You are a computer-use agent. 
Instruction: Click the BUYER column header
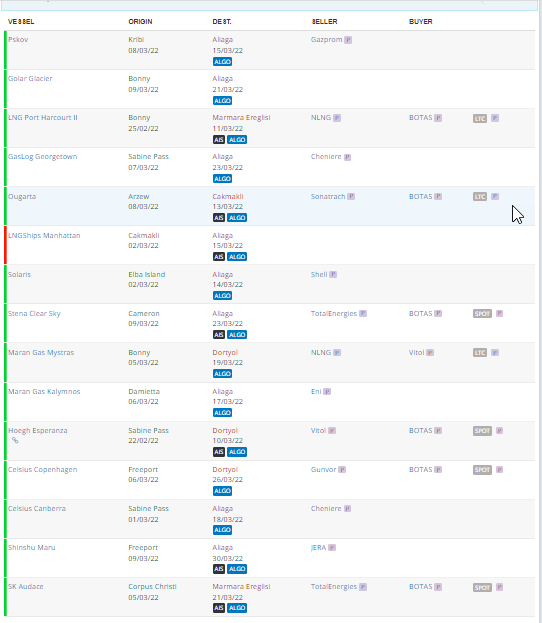(x=420, y=21)
